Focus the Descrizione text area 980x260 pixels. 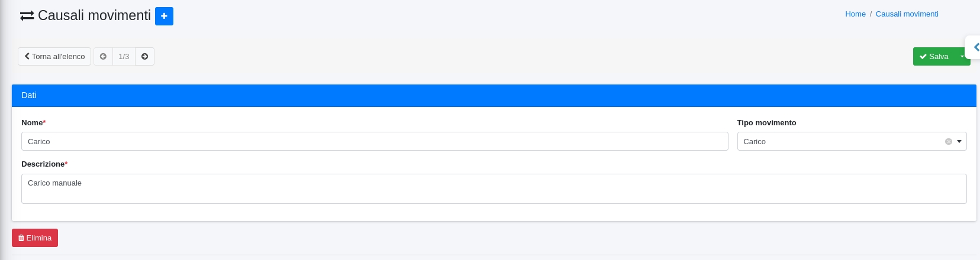pyautogui.click(x=494, y=188)
